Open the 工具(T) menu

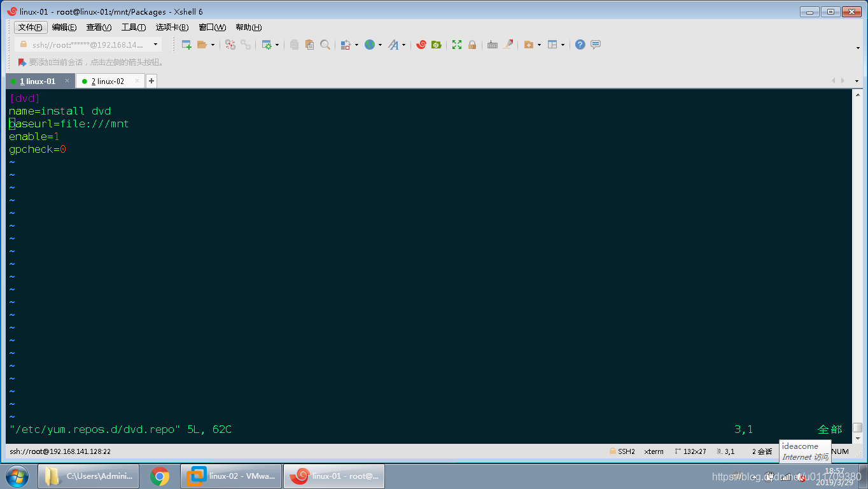coord(134,27)
